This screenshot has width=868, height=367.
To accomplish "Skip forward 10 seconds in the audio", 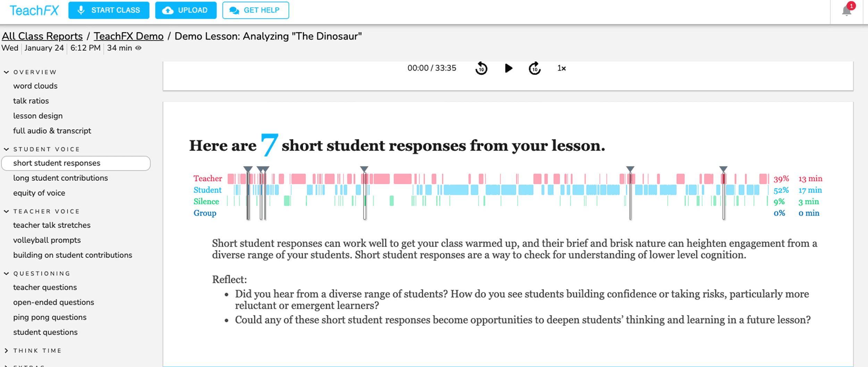I will [x=535, y=68].
